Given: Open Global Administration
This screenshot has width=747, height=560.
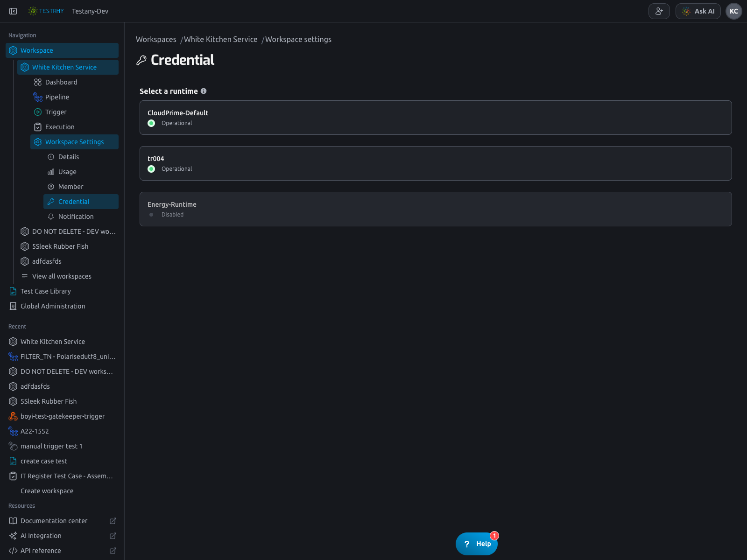Looking at the screenshot, I should tap(62, 306).
